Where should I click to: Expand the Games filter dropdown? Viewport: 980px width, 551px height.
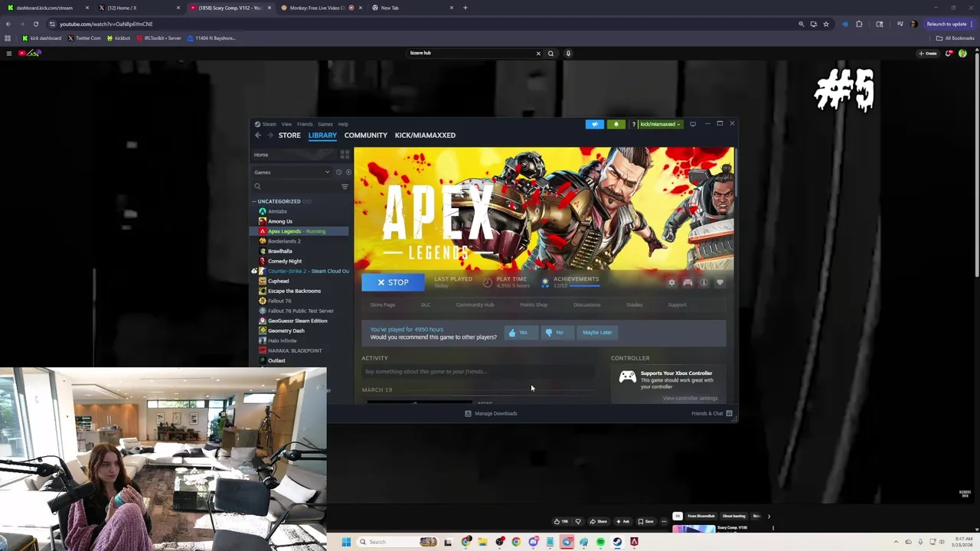coord(292,172)
